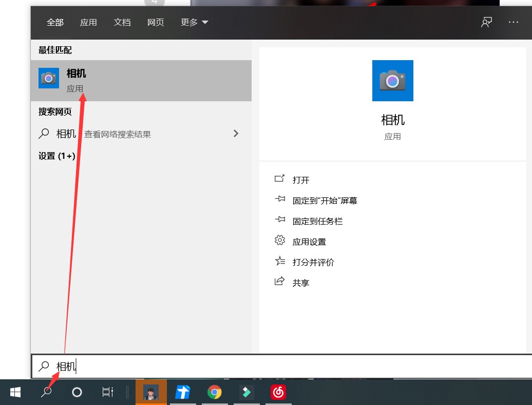This screenshot has width=532, height=405.
Task: Expand 设置 (1+) search results
Action: [55, 156]
